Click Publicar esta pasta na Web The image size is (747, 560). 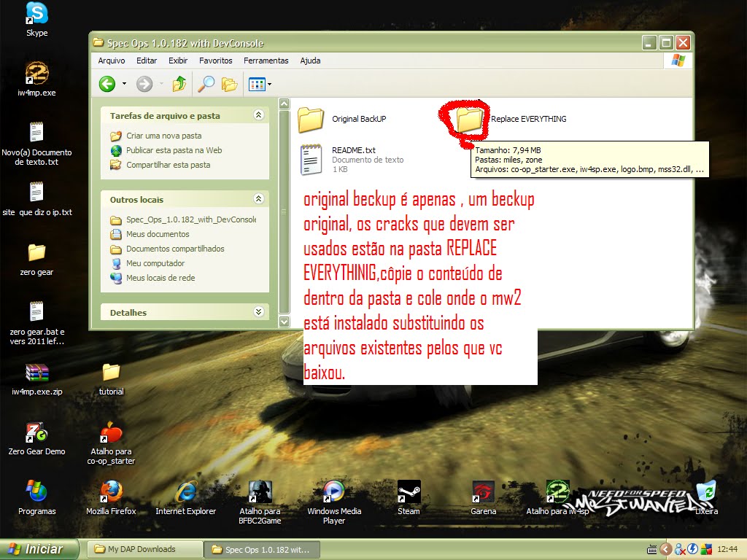click(x=166, y=150)
